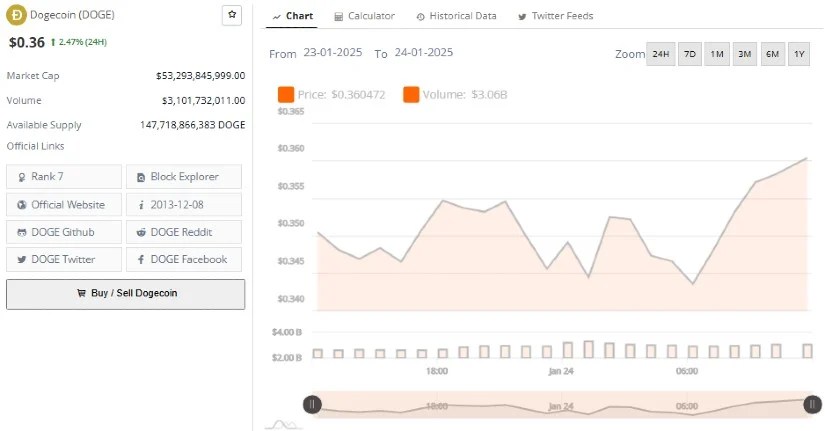Click the Dogecoin logo icon
The width and height of the screenshot is (825, 431).
(16, 15)
